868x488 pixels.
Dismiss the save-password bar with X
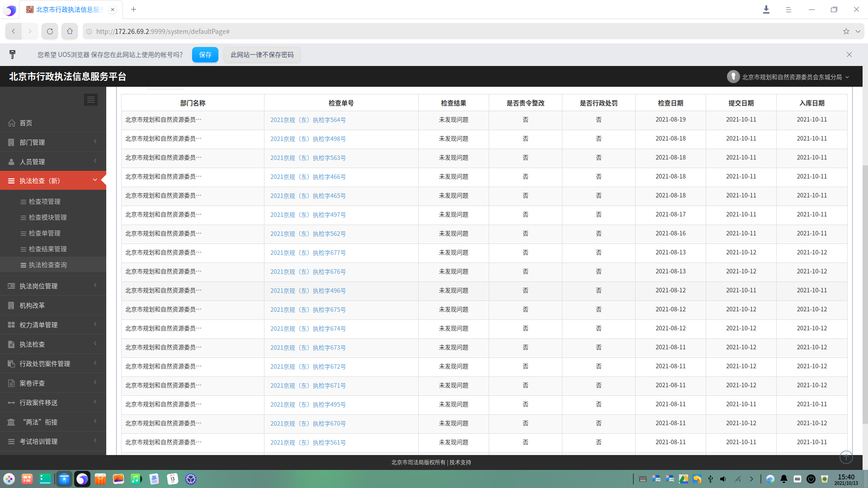point(849,55)
